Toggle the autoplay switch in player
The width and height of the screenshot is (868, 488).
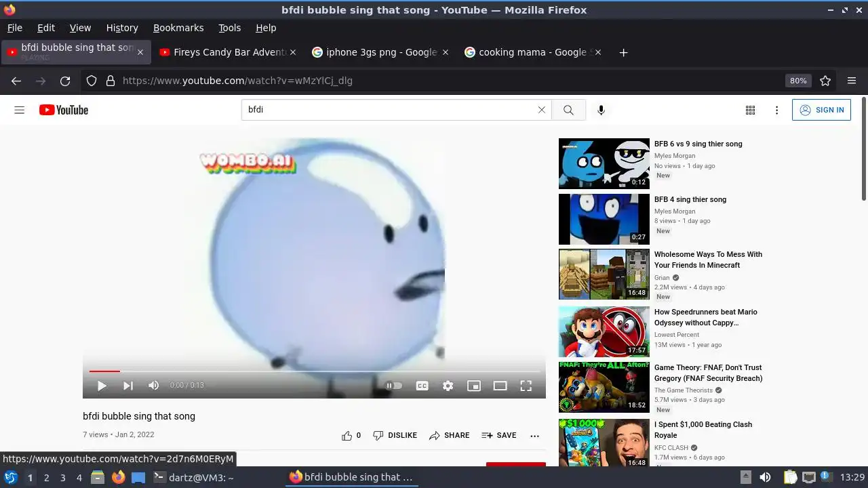(394, 386)
